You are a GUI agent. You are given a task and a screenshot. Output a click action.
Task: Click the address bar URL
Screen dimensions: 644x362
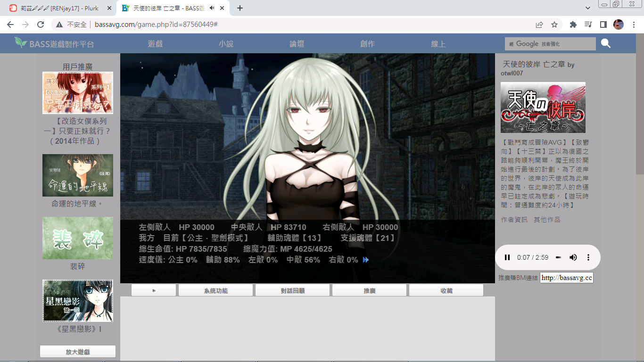coord(156,25)
